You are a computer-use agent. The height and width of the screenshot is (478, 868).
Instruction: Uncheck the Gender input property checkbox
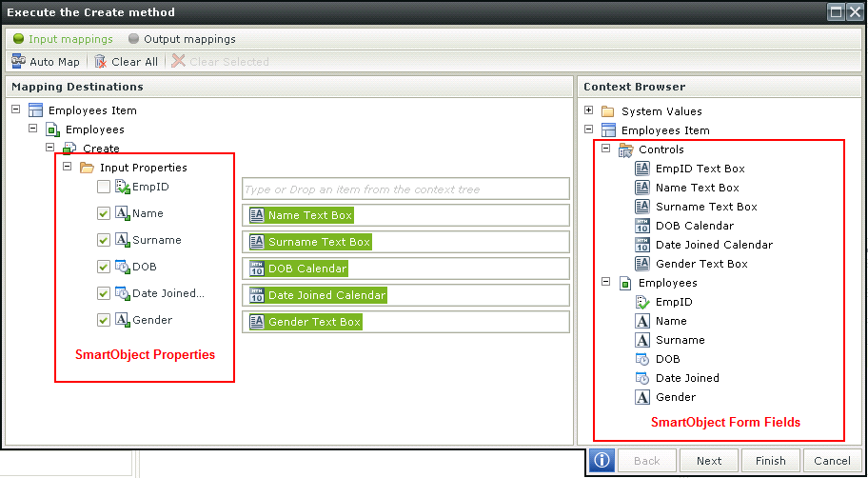pos(104,320)
